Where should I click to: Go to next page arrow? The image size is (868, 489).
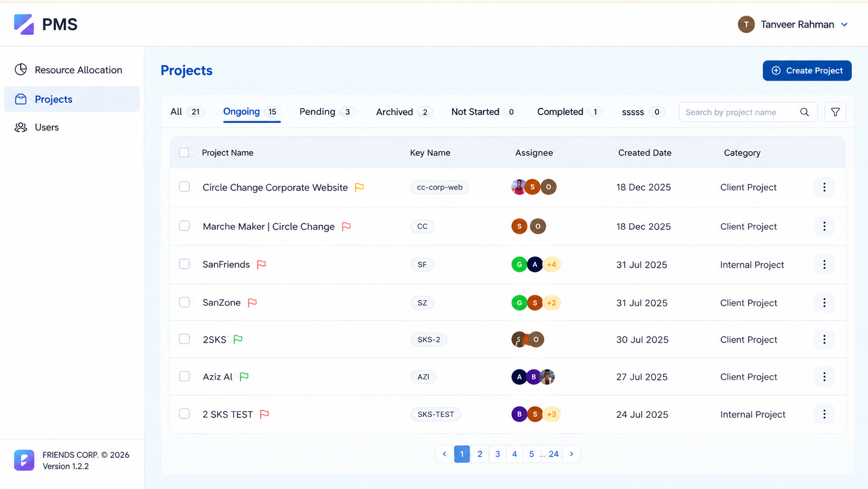pos(572,454)
